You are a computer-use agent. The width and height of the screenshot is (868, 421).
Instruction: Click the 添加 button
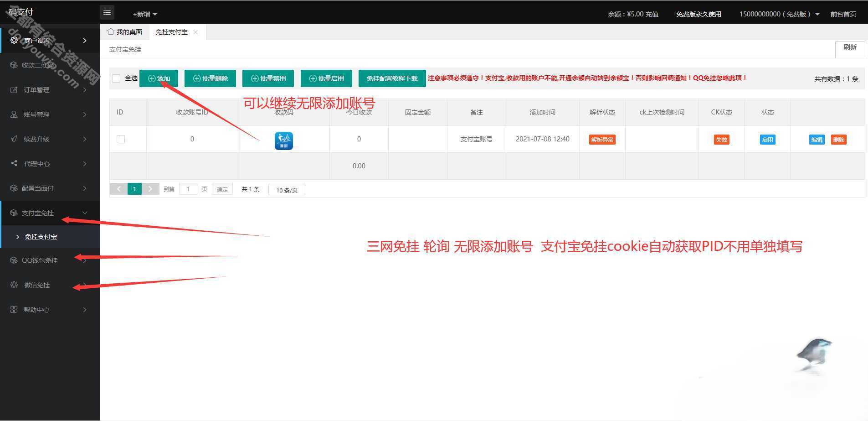coord(159,78)
